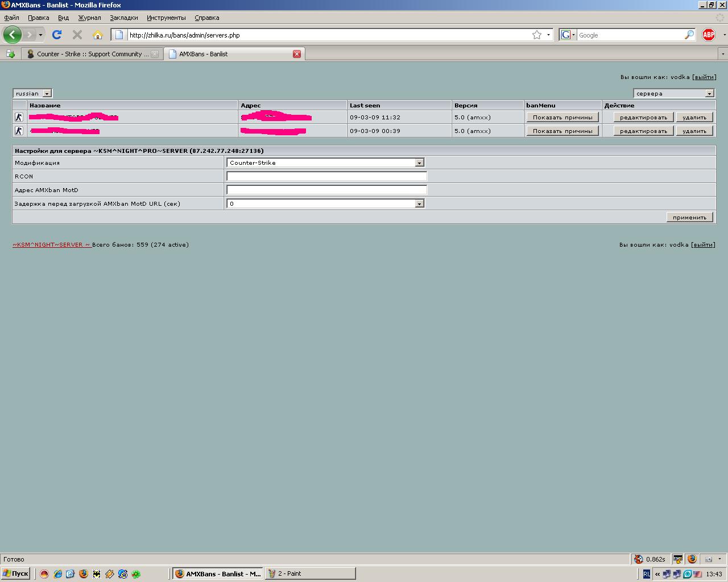
Task: Click the Counter-Strike icon in the 11:32 row
Action: [19, 117]
